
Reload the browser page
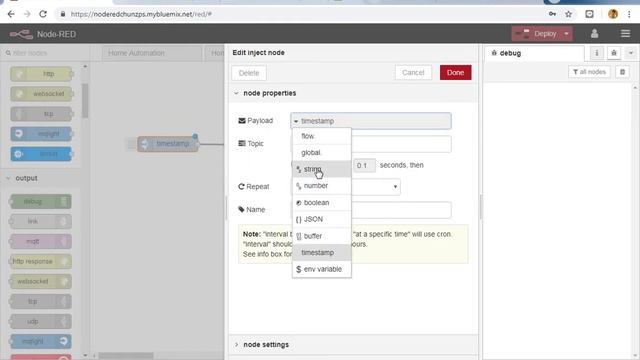43,14
